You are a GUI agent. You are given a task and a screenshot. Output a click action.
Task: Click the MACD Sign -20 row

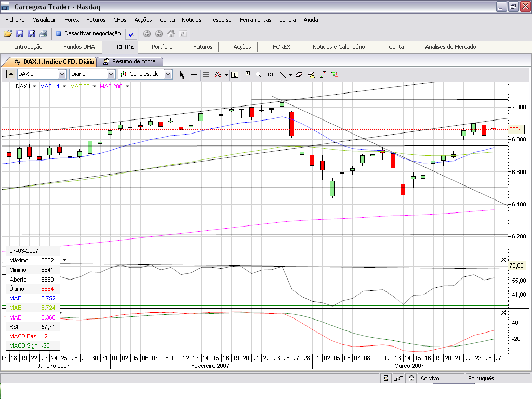[x=33, y=345]
